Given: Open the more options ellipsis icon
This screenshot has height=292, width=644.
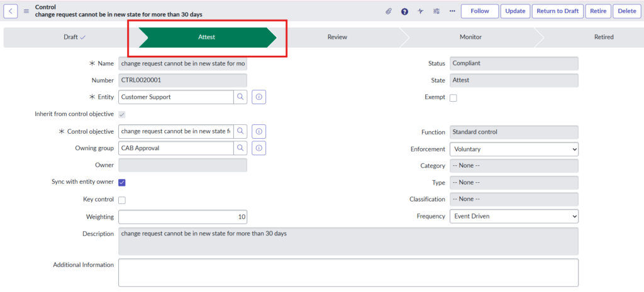Looking at the screenshot, I should (452, 11).
